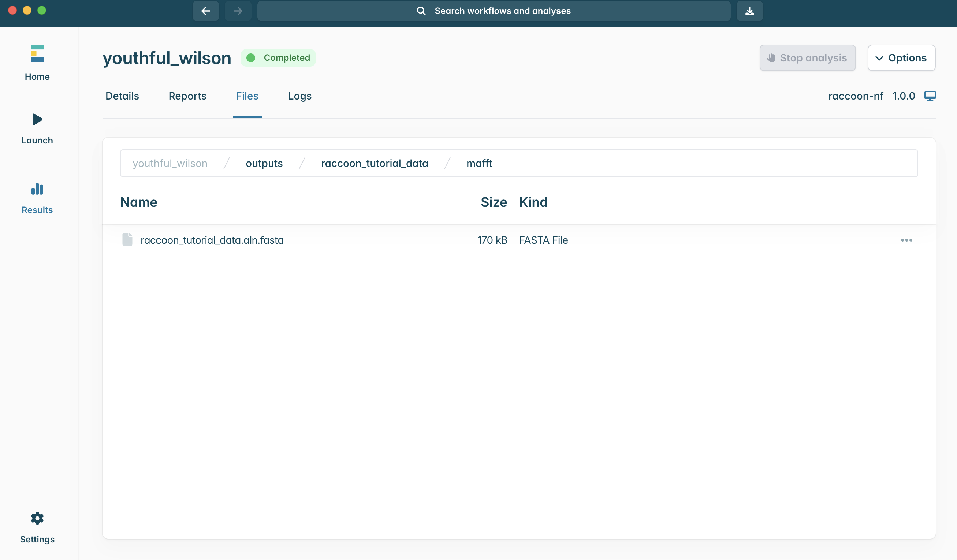Screen dimensions: 957x560
Task: Navigate forward with the right arrow
Action: pyautogui.click(x=238, y=11)
